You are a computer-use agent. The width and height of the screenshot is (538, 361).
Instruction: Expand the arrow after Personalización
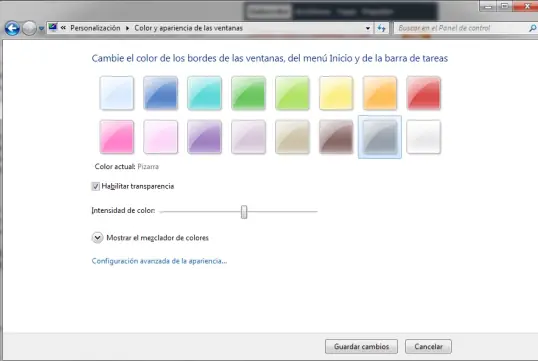(x=127, y=28)
